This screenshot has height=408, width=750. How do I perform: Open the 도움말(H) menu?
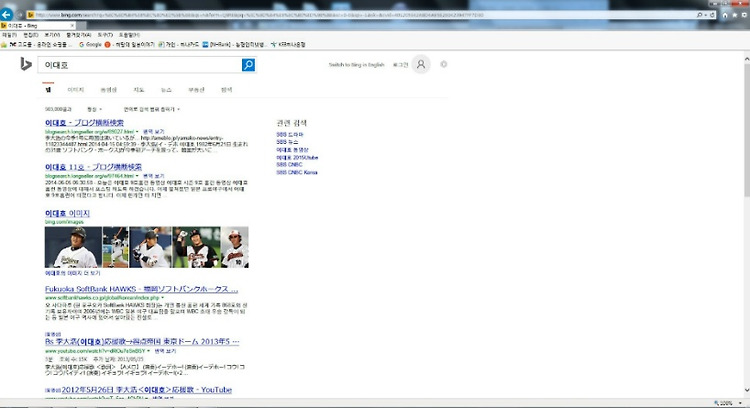[129, 35]
